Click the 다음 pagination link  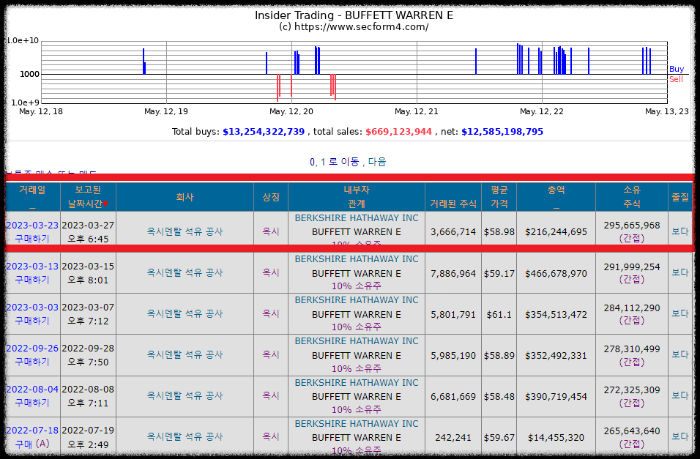click(377, 162)
